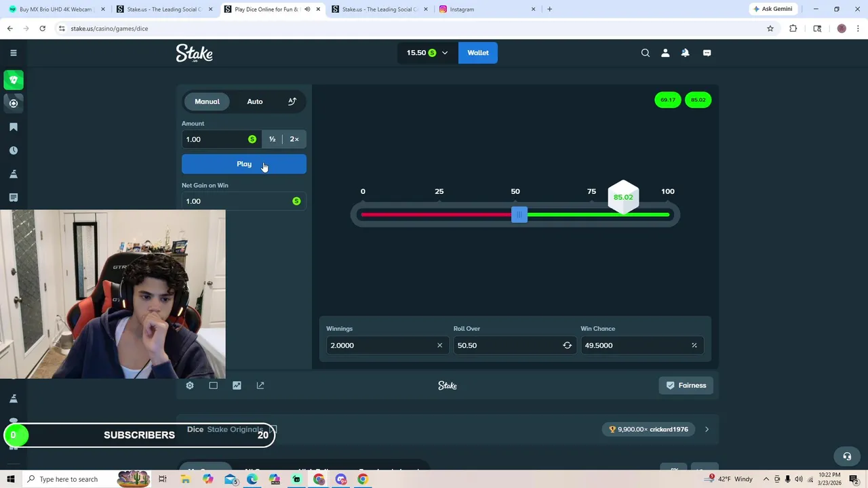
Task: Open Chrome three-dot menu
Action: coord(858,28)
